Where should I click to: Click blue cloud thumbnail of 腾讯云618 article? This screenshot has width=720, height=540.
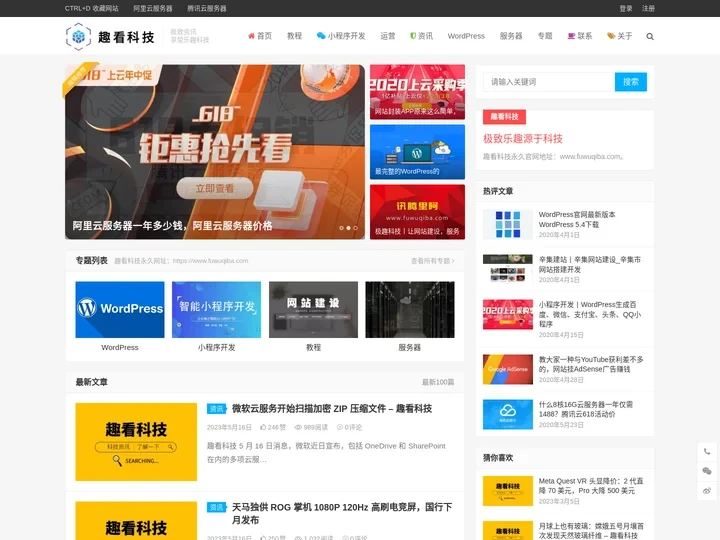tap(508, 414)
